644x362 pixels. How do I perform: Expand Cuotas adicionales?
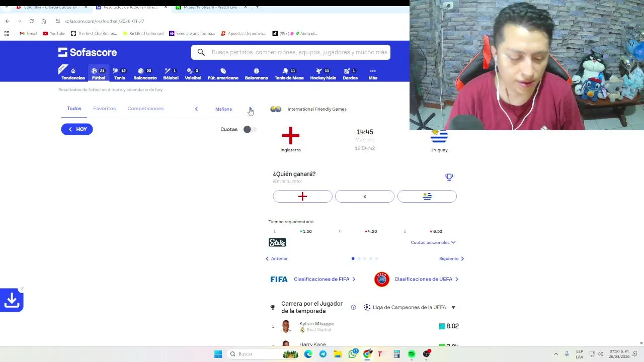coord(433,242)
